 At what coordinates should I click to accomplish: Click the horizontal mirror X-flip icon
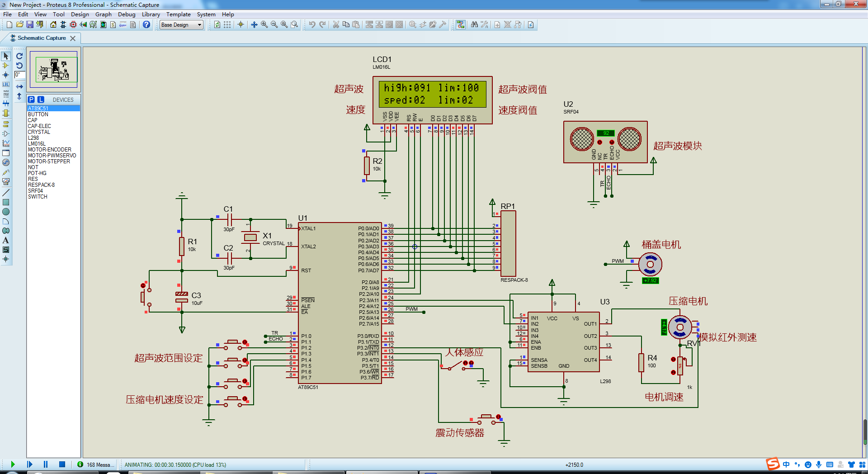coord(19,86)
